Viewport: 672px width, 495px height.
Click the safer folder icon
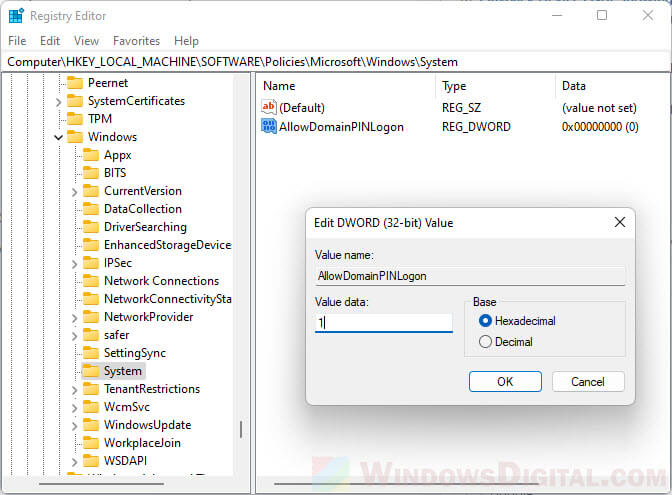point(90,335)
